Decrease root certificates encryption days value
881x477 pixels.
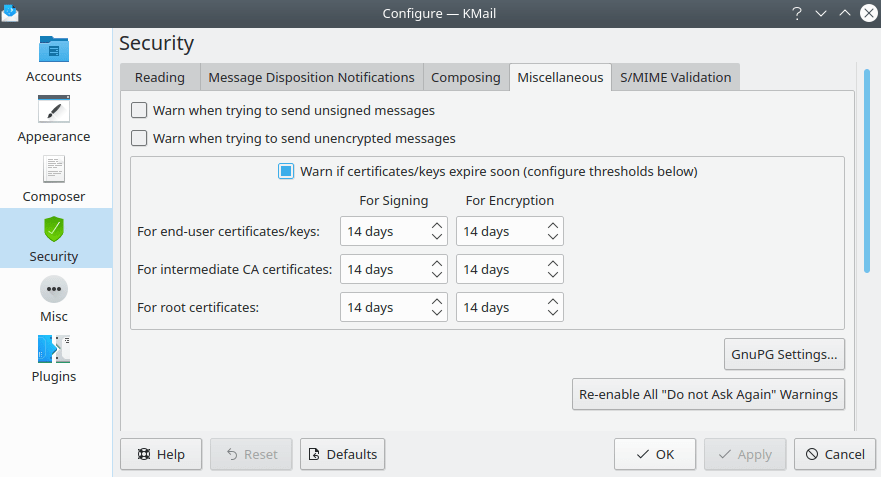553,313
